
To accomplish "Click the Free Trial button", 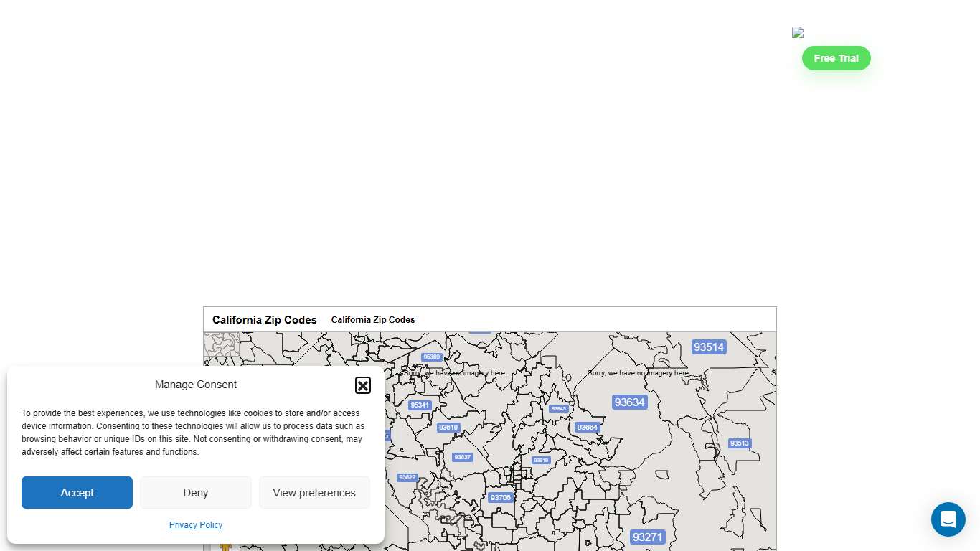I will (x=836, y=58).
